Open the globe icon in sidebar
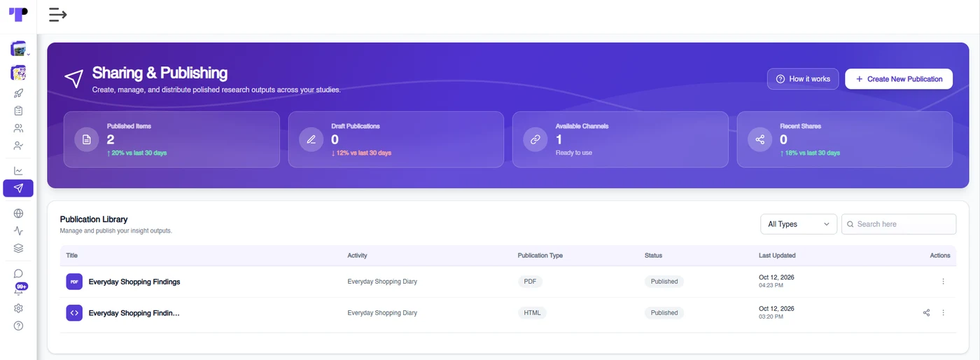Image resolution: width=980 pixels, height=360 pixels. click(x=18, y=214)
